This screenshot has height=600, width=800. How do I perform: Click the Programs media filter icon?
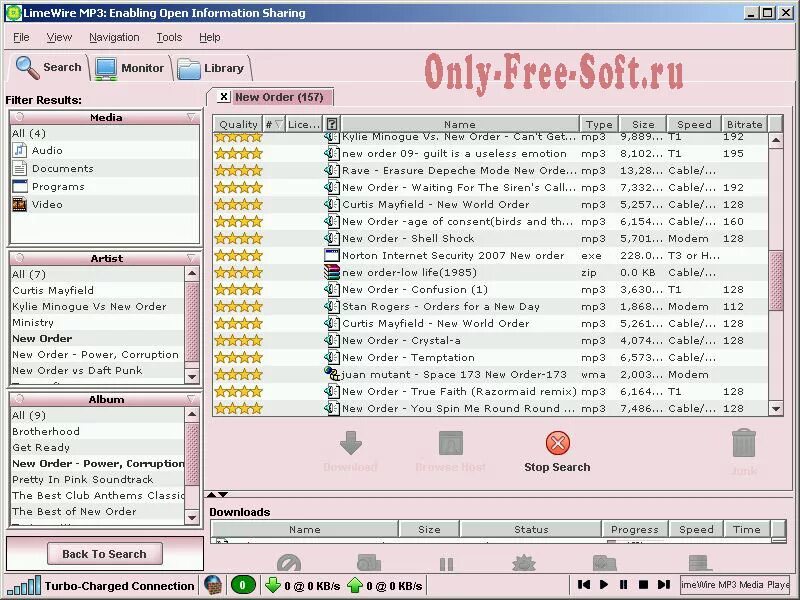tap(19, 186)
